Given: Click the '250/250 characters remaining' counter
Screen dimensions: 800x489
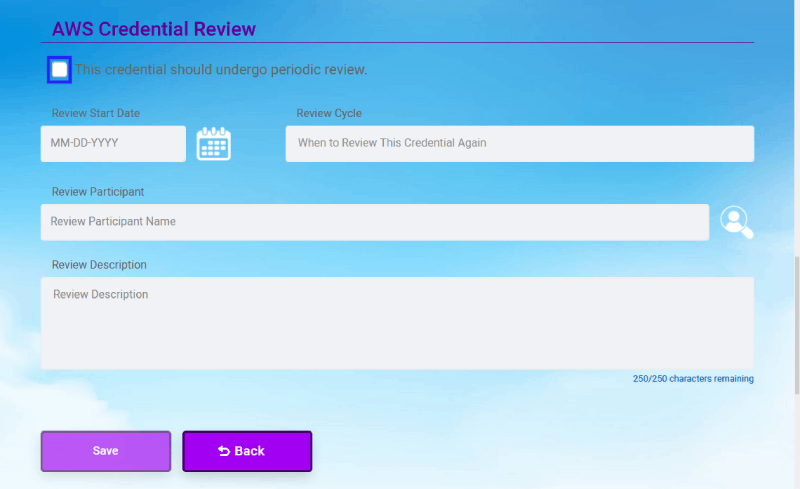Looking at the screenshot, I should tap(693, 379).
